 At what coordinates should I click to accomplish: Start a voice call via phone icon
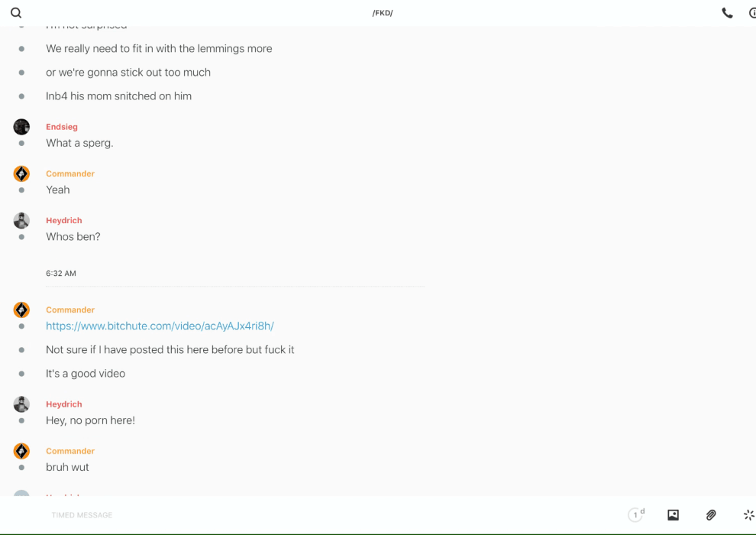coord(727,13)
